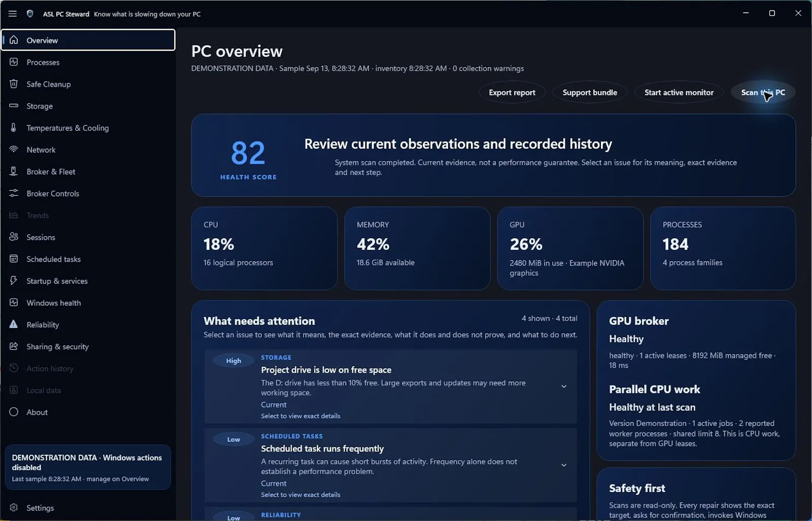This screenshot has height=521, width=812.
Task: Click the Broker Controls sliders icon
Action: coord(14,193)
